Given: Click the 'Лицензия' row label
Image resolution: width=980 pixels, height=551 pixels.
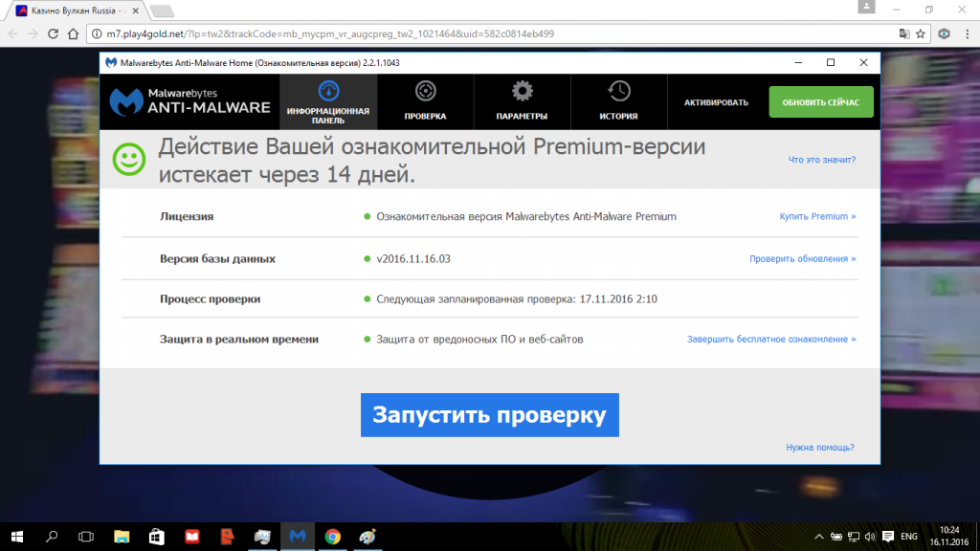Looking at the screenshot, I should [187, 216].
